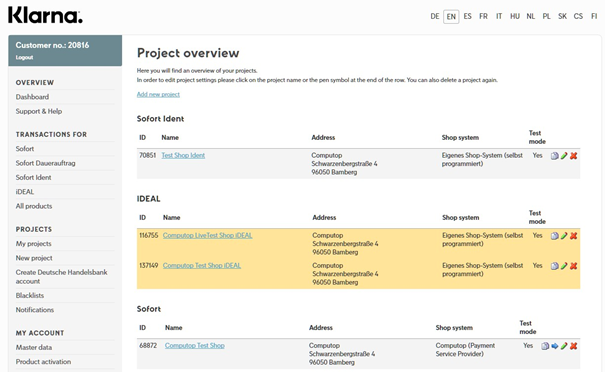Go to Dashboard in sidebar
Screen dimensions: 605x372
[x=32, y=97]
